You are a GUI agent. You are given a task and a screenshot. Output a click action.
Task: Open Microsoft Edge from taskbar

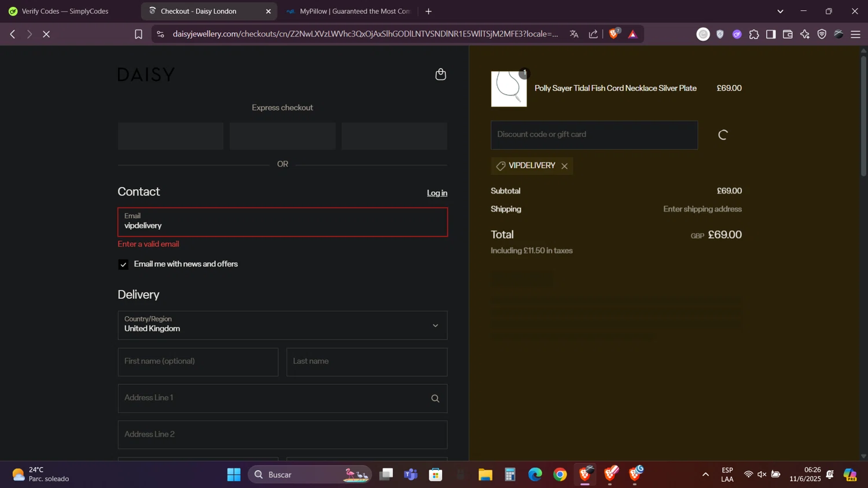pos(535,475)
